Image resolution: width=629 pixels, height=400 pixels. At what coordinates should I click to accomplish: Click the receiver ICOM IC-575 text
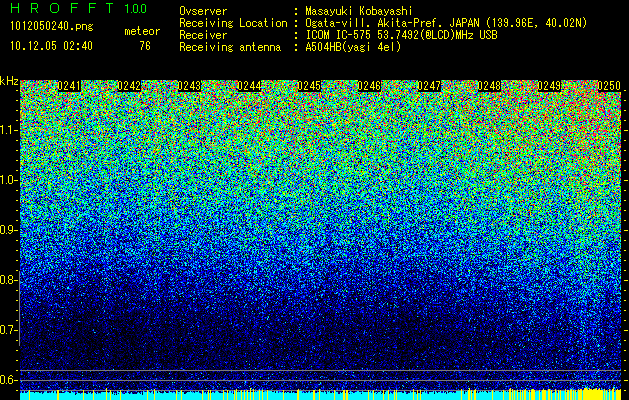coord(401,35)
